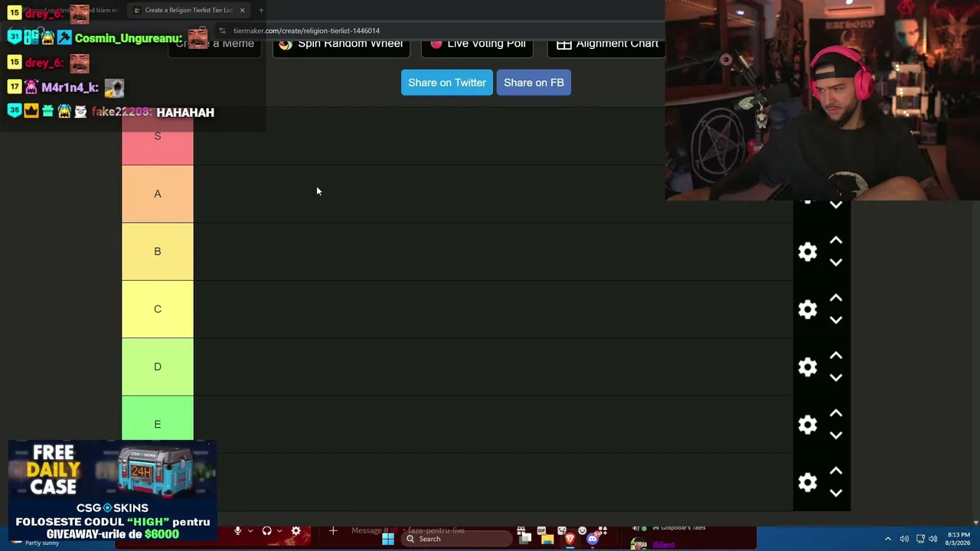Open settings gear for tier B row
This screenshot has height=551, width=980.
808,252
